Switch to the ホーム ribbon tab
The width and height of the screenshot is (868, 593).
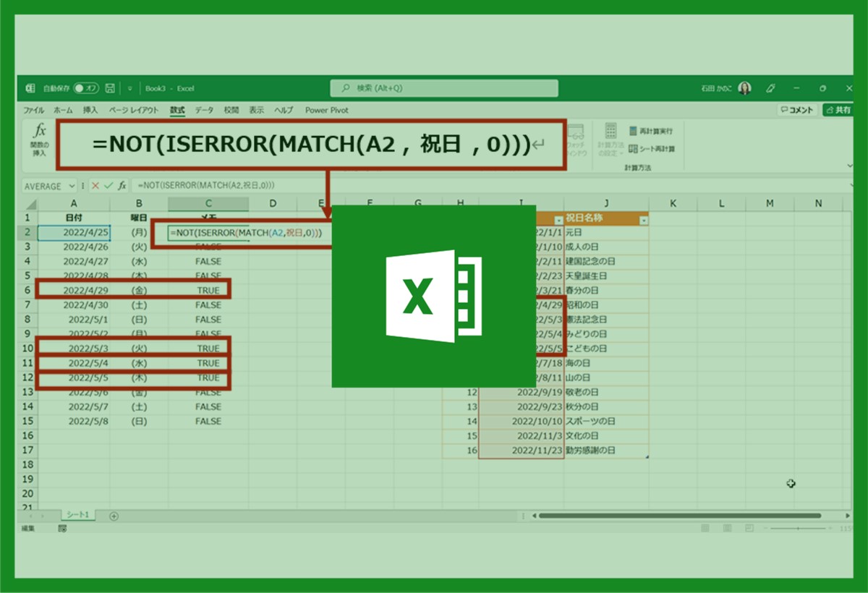pyautogui.click(x=63, y=111)
